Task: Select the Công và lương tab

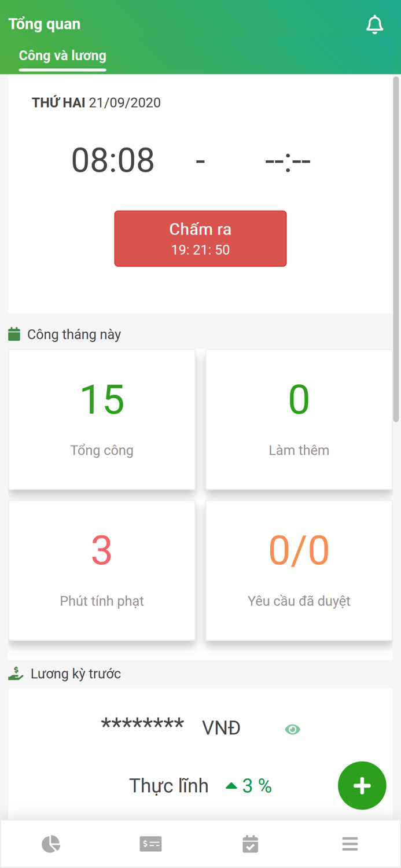Action: coord(62,56)
